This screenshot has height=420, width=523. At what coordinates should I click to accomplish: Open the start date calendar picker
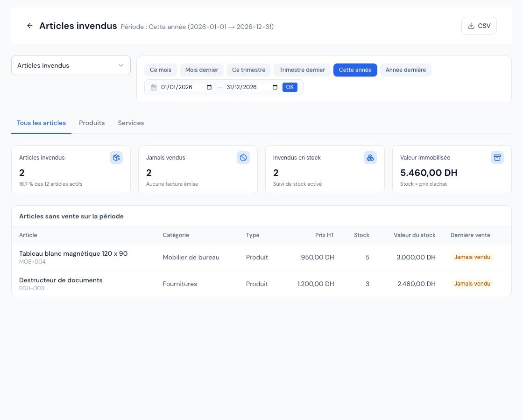click(209, 87)
